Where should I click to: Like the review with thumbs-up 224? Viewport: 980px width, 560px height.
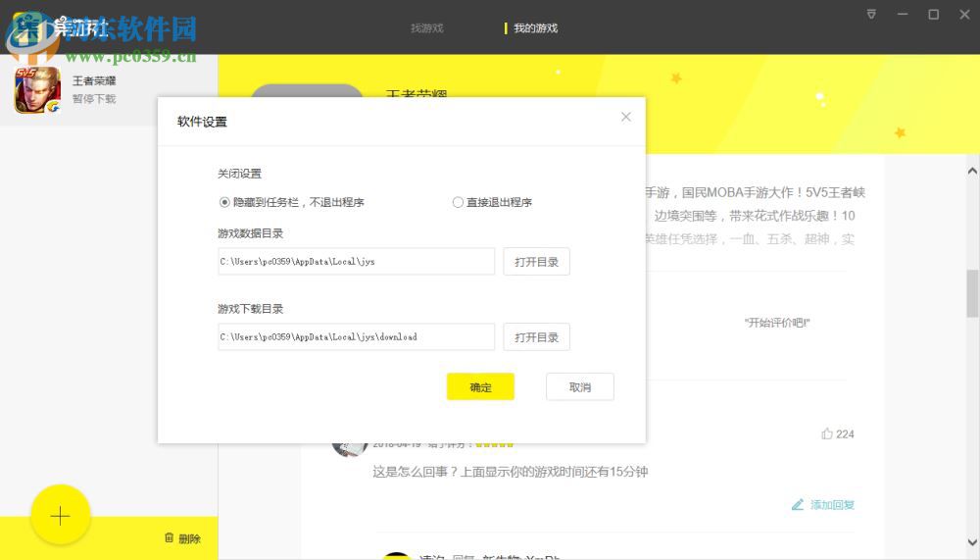[838, 433]
